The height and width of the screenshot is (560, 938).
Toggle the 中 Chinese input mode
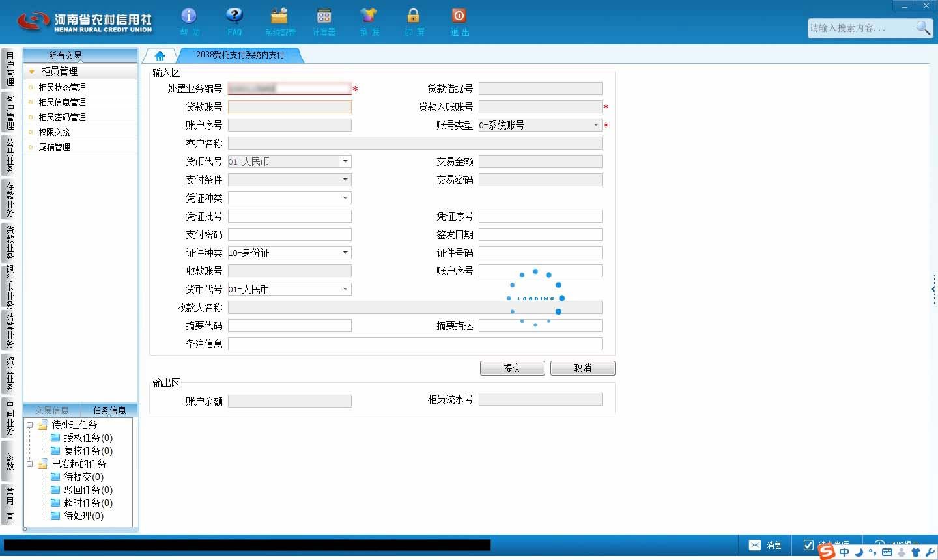tap(844, 552)
